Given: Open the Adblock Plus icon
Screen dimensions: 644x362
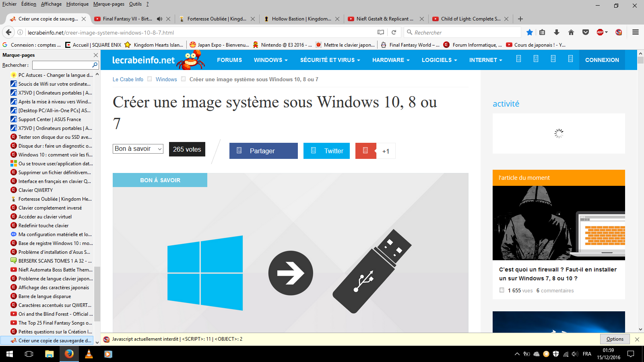Looking at the screenshot, I should [600, 32].
